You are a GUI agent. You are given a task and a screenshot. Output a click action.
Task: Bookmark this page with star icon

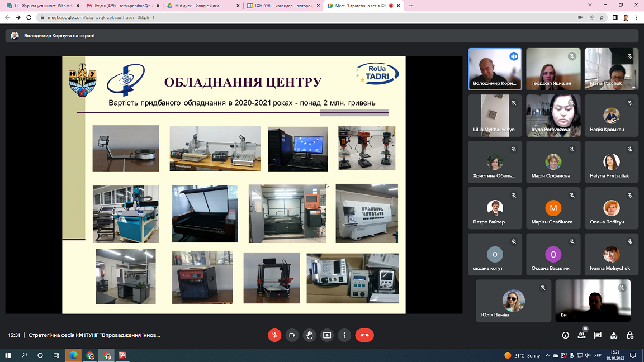click(x=602, y=17)
